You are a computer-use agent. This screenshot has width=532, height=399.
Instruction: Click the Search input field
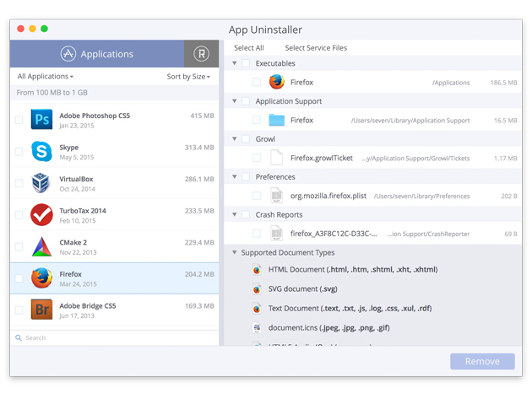pos(114,337)
